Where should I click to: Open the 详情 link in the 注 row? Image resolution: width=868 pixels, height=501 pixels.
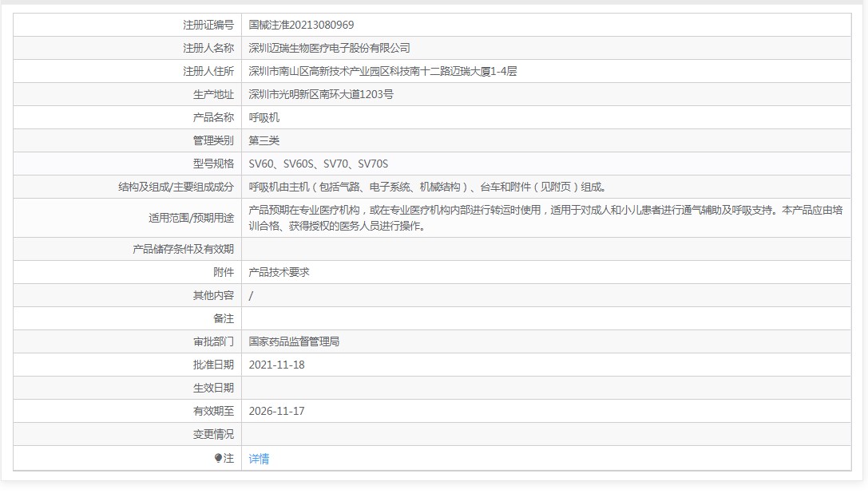pyautogui.click(x=259, y=459)
